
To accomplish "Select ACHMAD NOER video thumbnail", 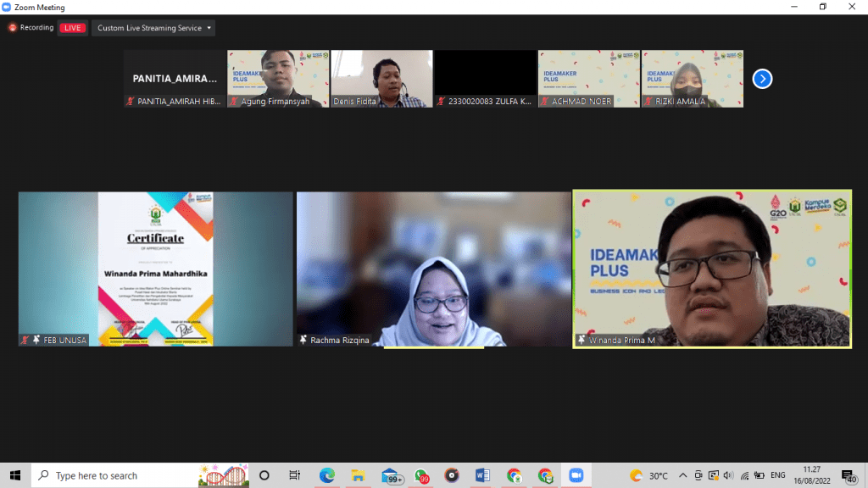I will (589, 79).
